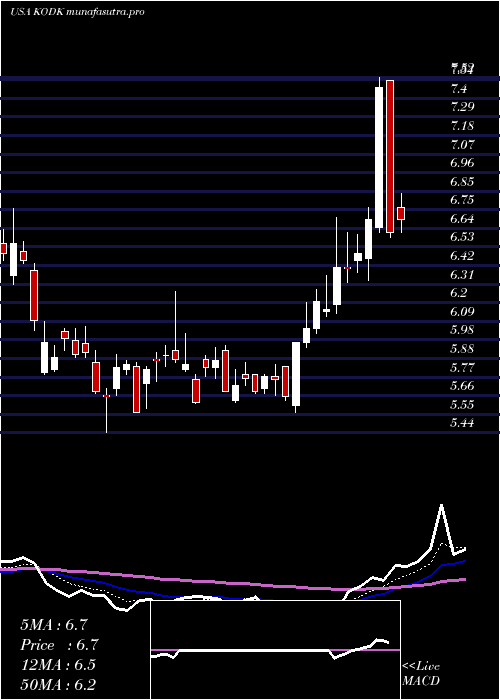Click the MACD inset chart box
The height and width of the screenshot is (700, 500).
pyautogui.click(x=275, y=650)
